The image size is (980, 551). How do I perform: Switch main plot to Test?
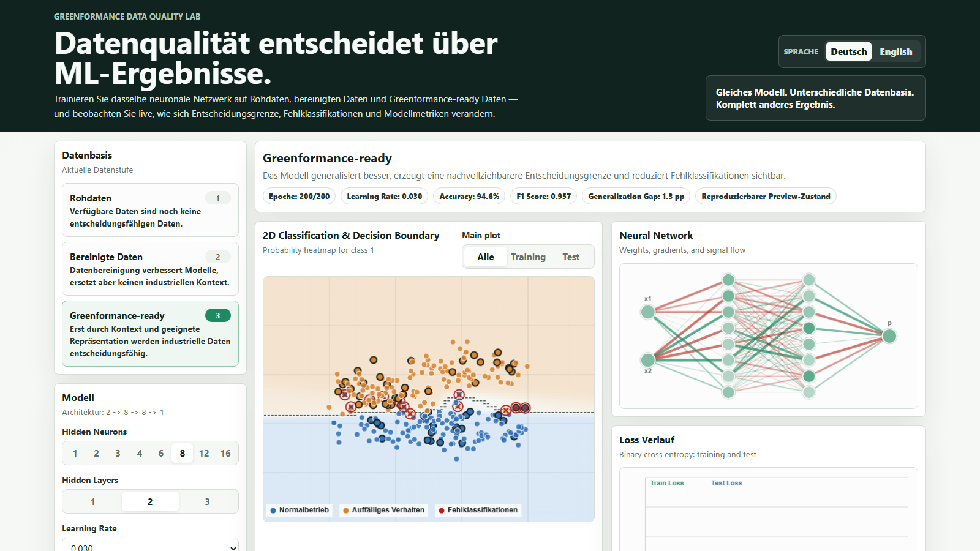tap(571, 257)
